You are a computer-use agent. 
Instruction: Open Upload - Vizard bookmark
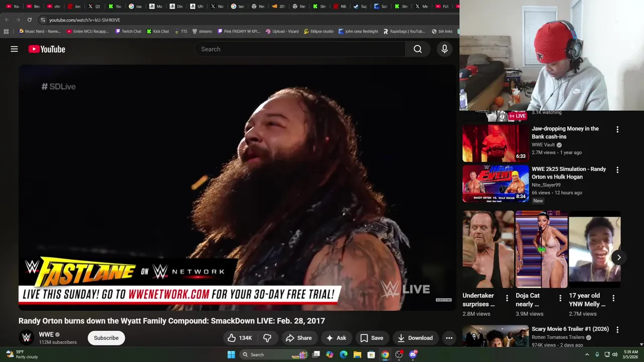tap(282, 31)
